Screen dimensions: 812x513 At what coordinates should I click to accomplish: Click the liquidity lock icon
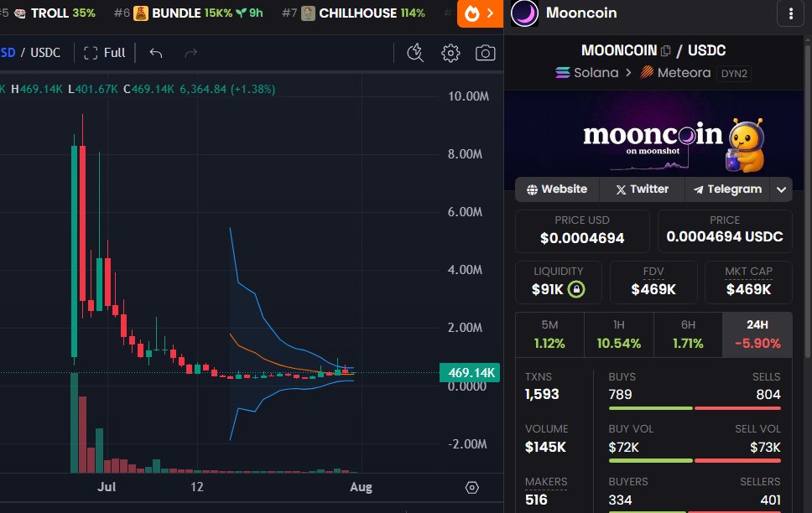[x=576, y=289]
